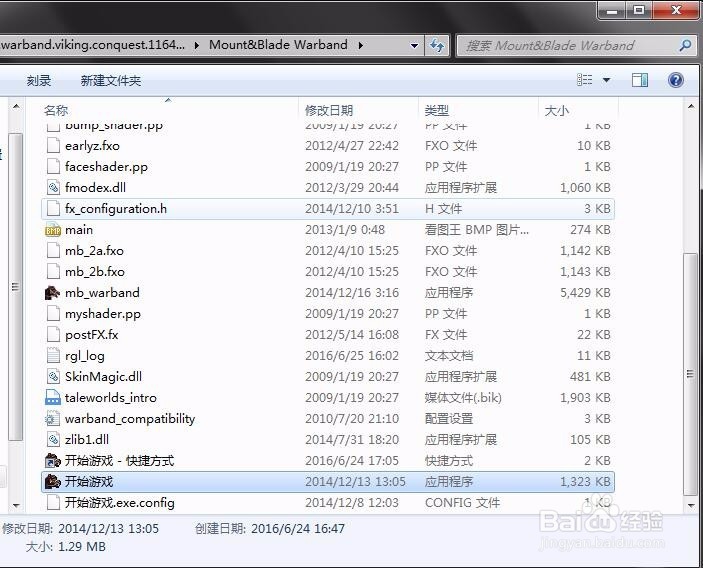The image size is (703, 568).
Task: Click the 刻录 toolbar button
Action: tap(39, 81)
